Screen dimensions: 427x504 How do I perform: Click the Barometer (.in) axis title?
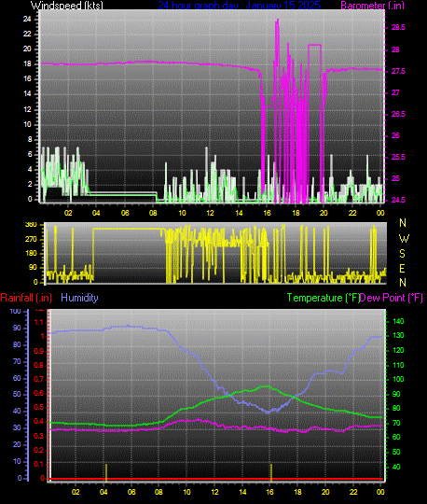click(x=372, y=6)
